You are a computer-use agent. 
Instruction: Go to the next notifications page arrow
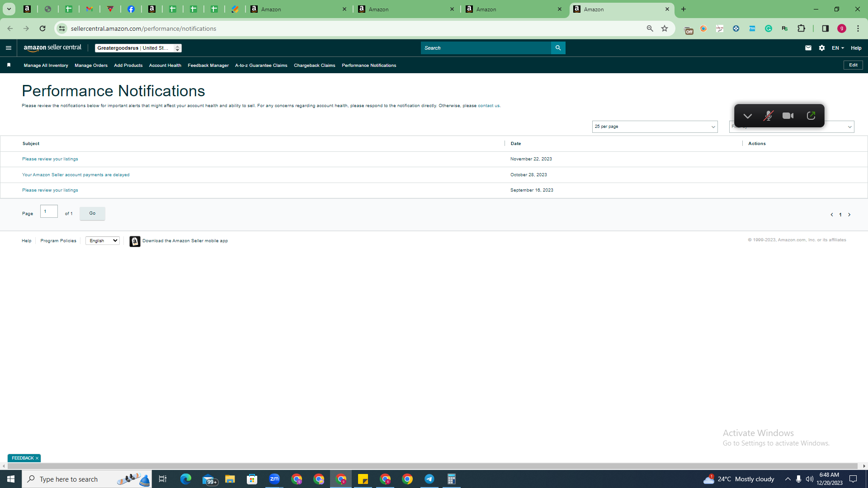coord(849,215)
